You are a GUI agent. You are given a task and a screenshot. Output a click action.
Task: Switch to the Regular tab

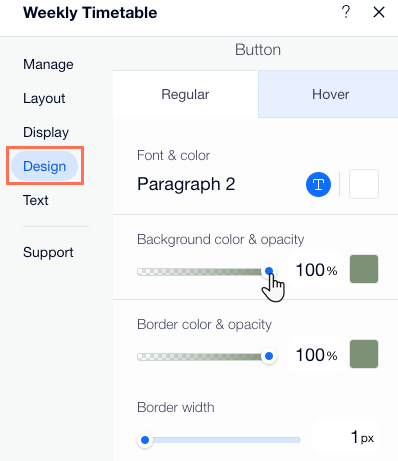(185, 94)
